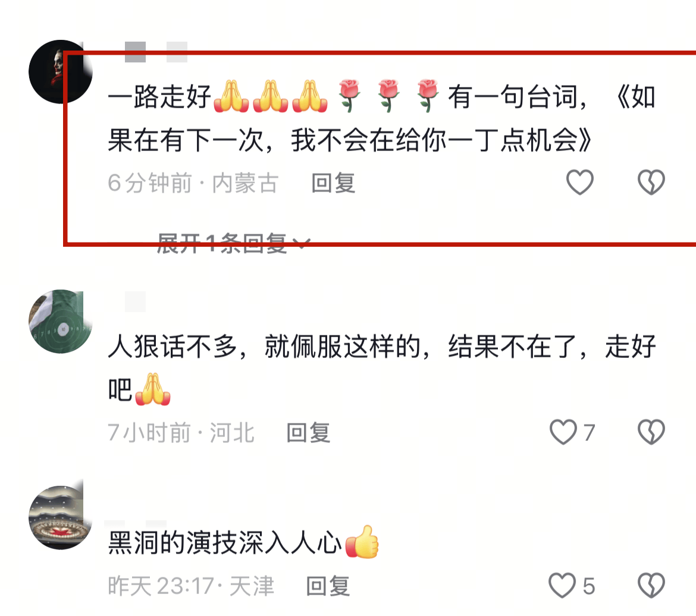696x616 pixels.
Task: Open the joker avatar profile
Action: [x=60, y=72]
